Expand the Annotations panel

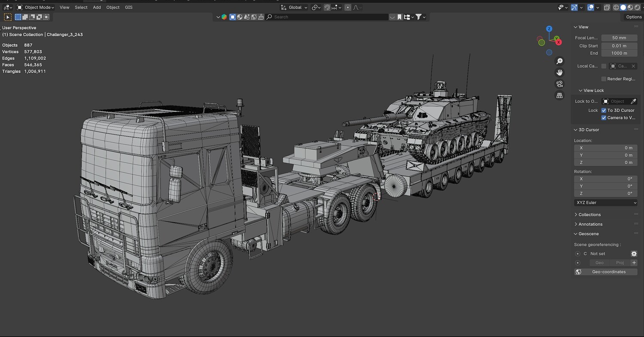tap(588, 224)
